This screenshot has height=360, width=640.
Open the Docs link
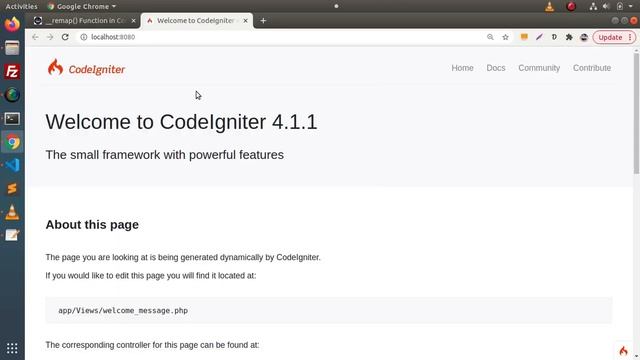click(x=496, y=68)
